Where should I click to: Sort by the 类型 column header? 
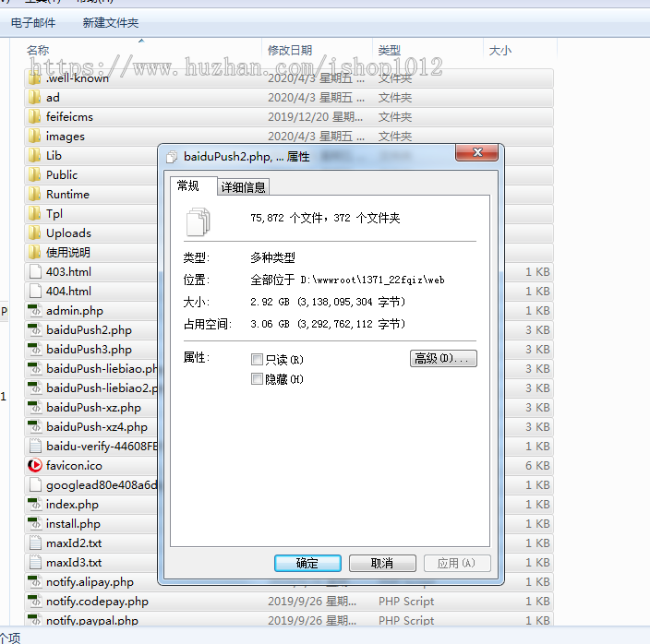coord(390,50)
